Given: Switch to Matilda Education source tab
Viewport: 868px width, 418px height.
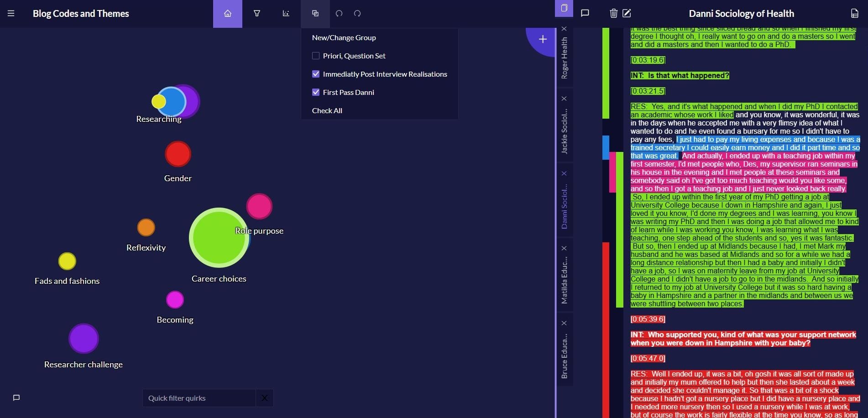Looking at the screenshot, I should tap(565, 280).
